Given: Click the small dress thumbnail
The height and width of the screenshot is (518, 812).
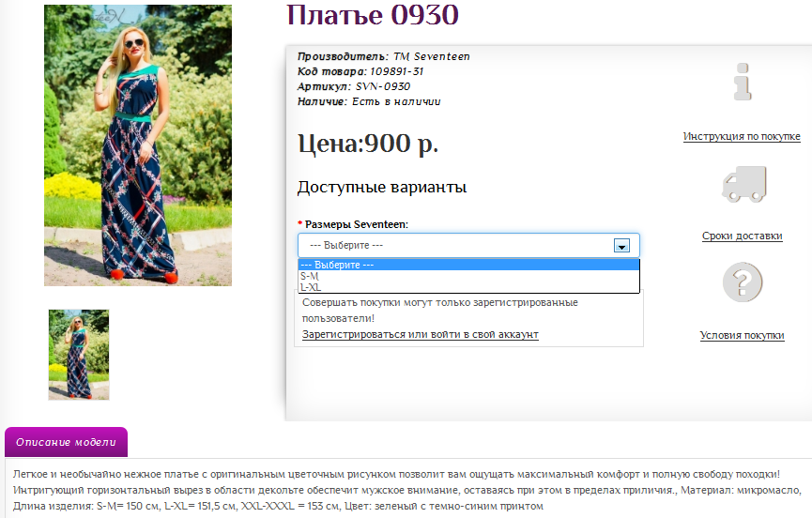Looking at the screenshot, I should point(79,355).
